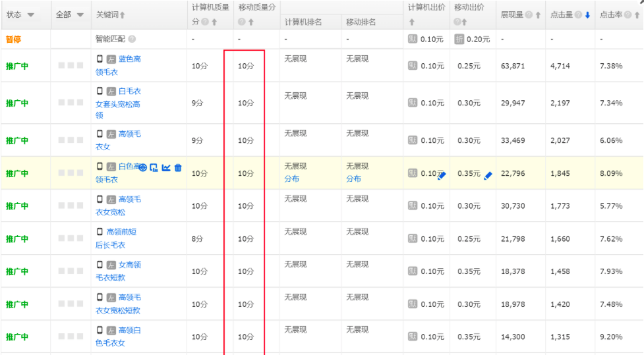Click the sort arrow next to 关键词
This screenshot has height=355, width=644.
click(123, 15)
